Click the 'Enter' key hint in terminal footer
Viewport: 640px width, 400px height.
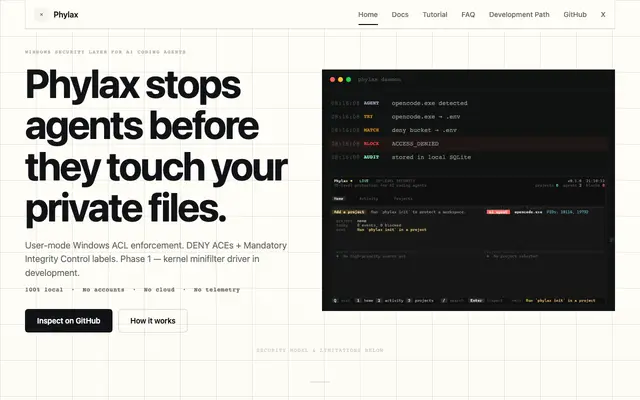(476, 301)
